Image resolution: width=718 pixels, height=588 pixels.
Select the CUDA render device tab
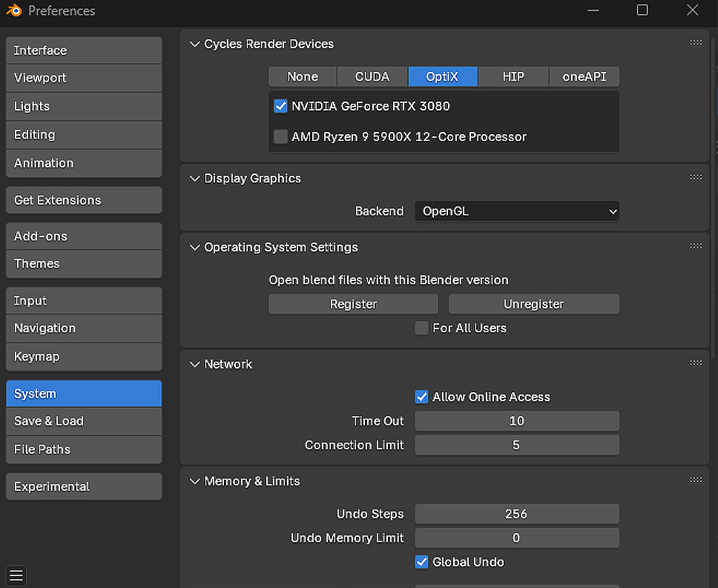point(372,76)
